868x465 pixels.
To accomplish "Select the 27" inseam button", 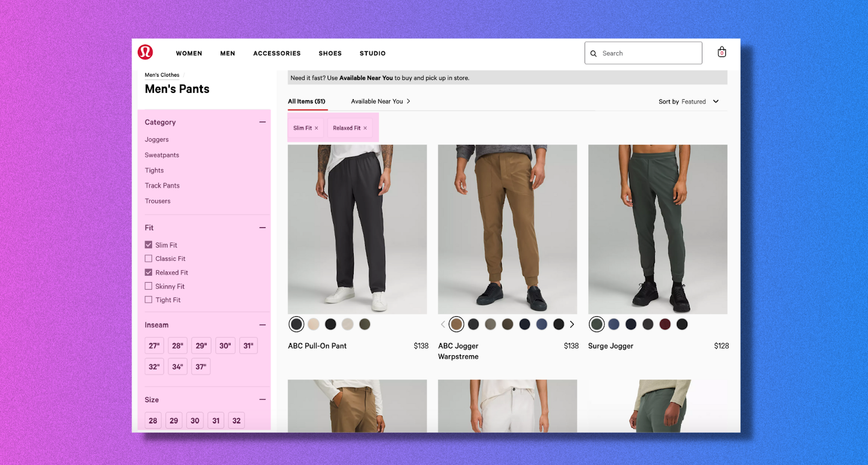I will tap(155, 346).
